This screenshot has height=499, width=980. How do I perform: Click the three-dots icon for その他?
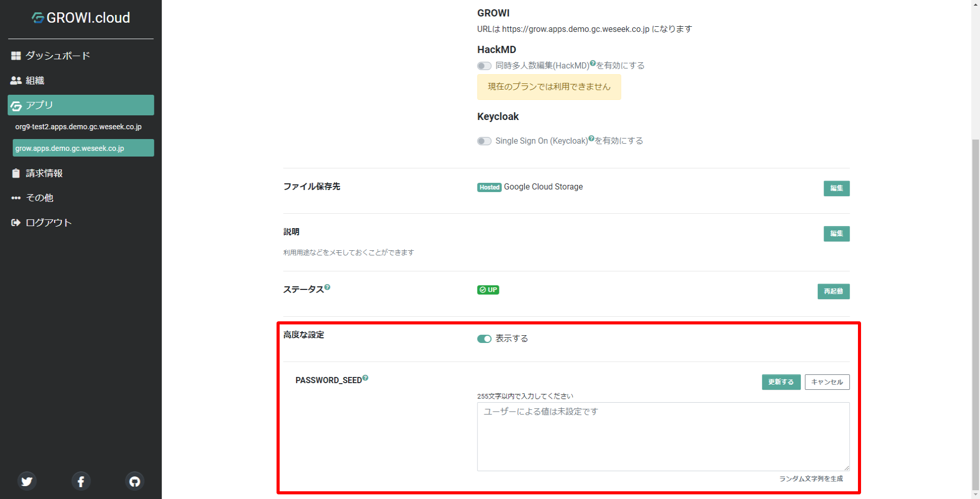[16, 198]
